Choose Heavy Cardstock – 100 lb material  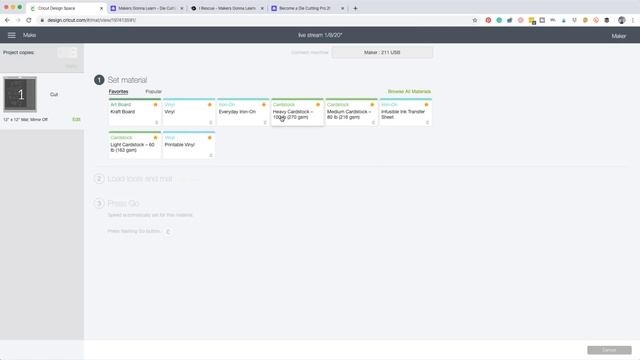[297, 112]
